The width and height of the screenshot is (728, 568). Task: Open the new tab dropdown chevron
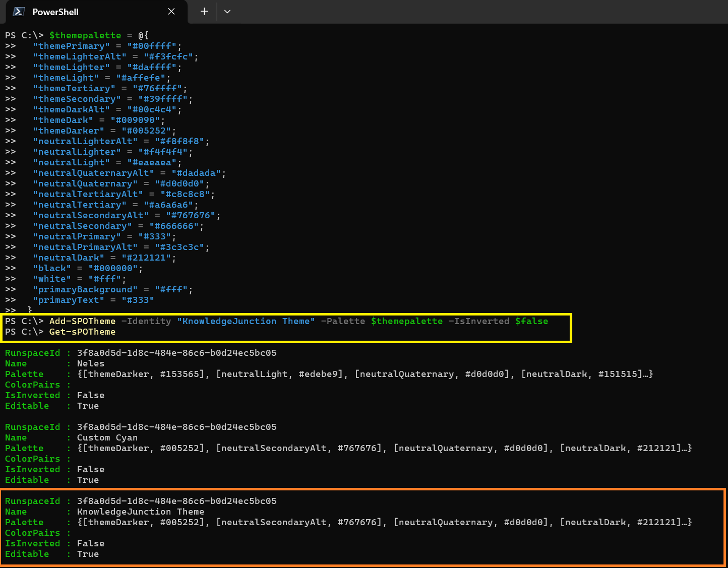[x=227, y=11]
